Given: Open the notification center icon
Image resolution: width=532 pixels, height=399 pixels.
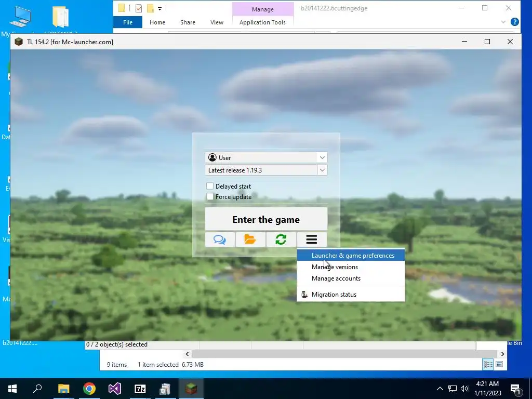Looking at the screenshot, I should (515, 389).
